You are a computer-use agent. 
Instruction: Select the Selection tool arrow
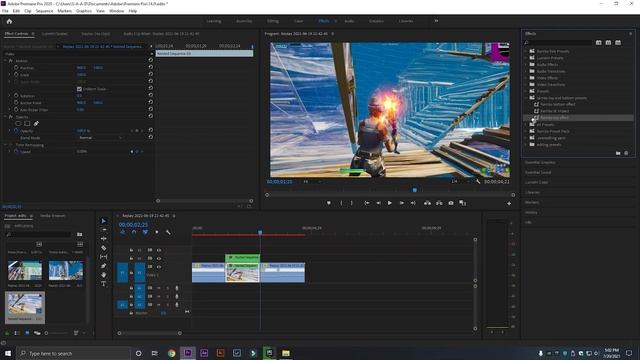coord(104,221)
